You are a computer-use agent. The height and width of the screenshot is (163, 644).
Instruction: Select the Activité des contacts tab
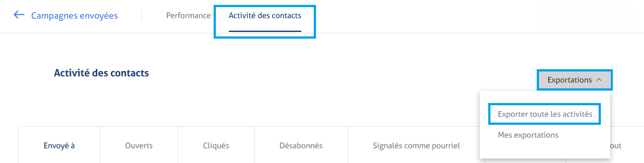[265, 16]
